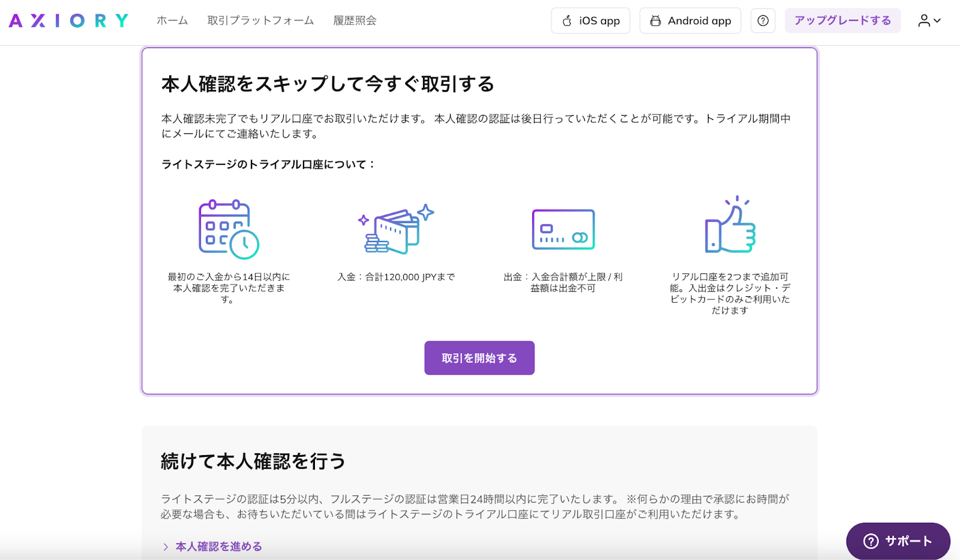Screen dimensions: 960x560
Task: Select the text about 14日以内 verification
Action: (229, 288)
